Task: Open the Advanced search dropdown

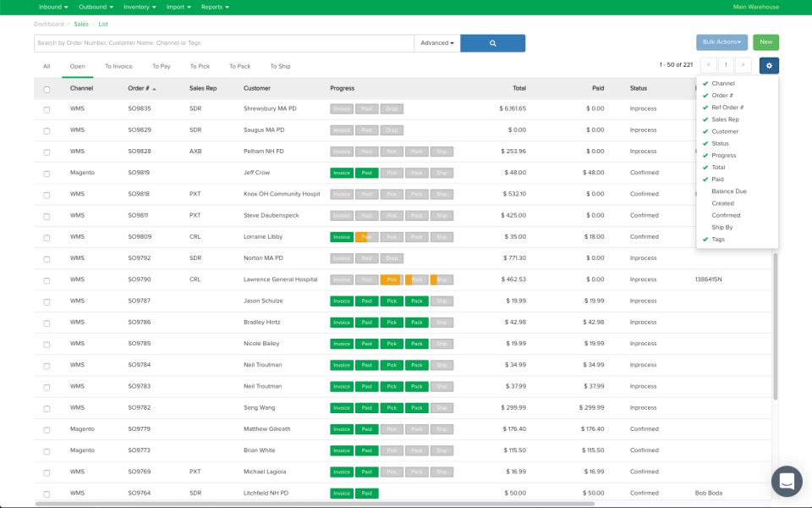Action: [x=436, y=42]
